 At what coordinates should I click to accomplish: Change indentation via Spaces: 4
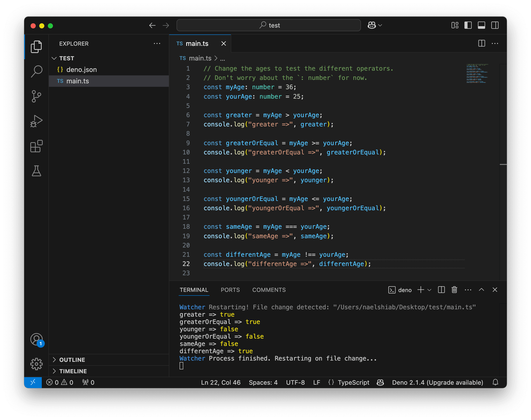pyautogui.click(x=263, y=382)
